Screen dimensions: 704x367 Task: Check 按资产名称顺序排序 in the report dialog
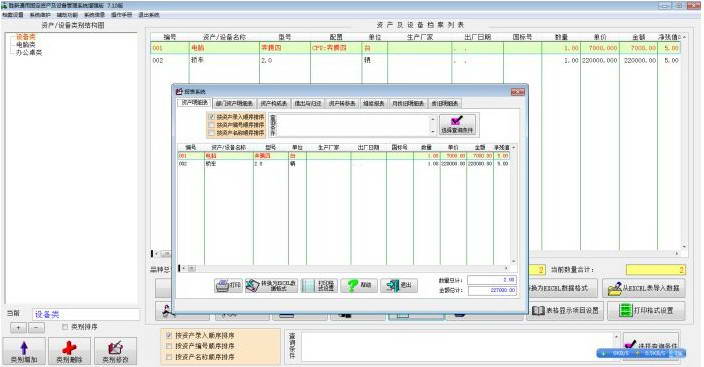(x=211, y=133)
